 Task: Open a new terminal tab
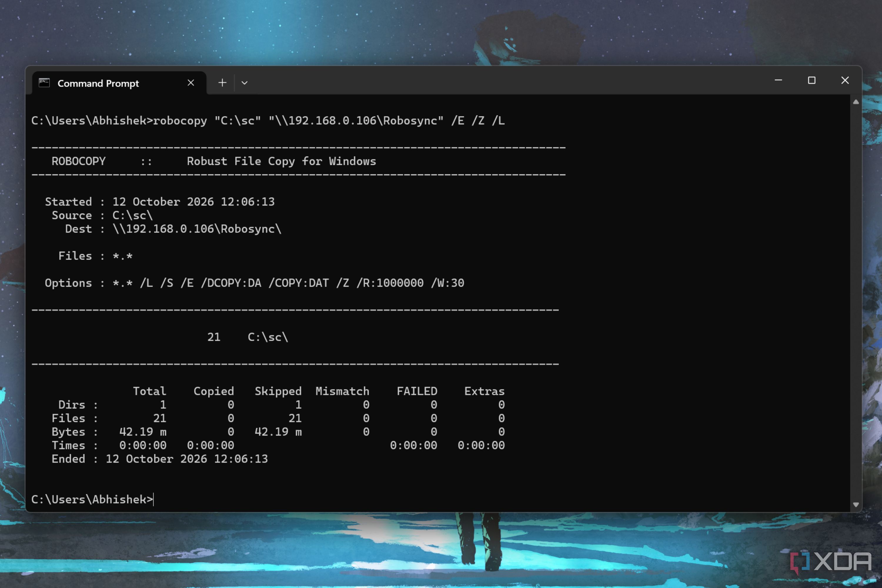tap(222, 83)
